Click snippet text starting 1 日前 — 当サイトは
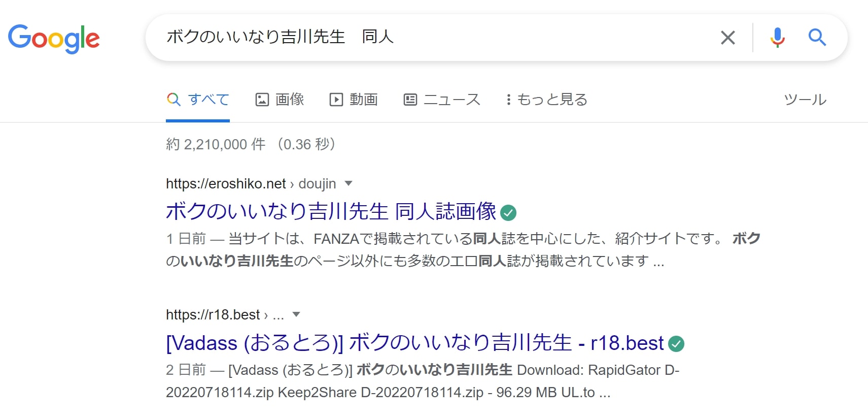The height and width of the screenshot is (418, 868). [x=463, y=249]
